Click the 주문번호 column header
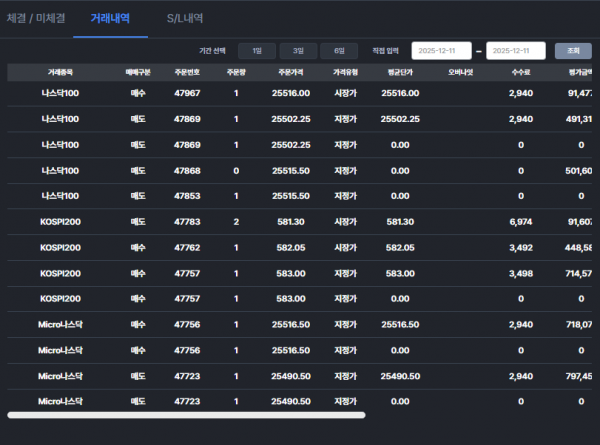Image resolution: width=600 pixels, height=445 pixels. (187, 72)
